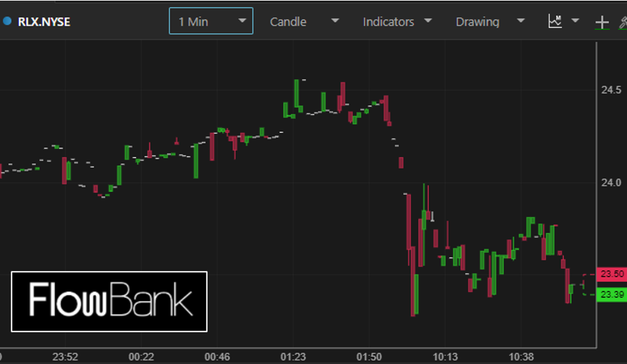Click the blue dot beside RLX.NYSE

(7, 22)
